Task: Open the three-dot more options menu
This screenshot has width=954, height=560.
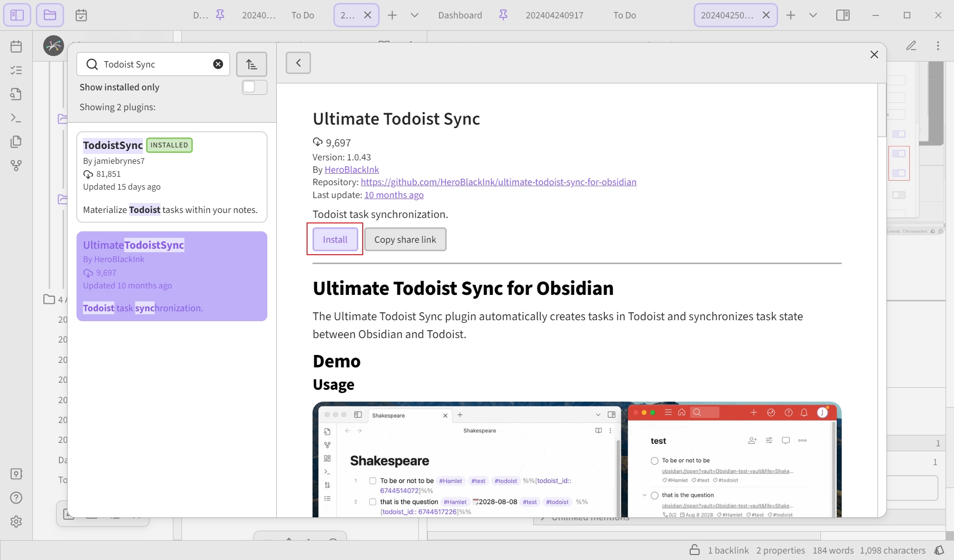Action: click(x=938, y=46)
